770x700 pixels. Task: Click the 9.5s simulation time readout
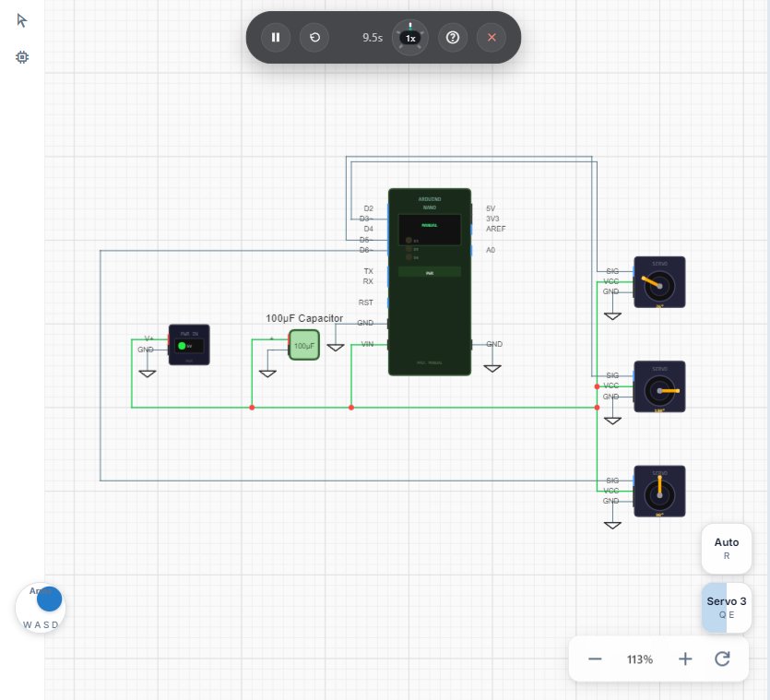pos(373,37)
